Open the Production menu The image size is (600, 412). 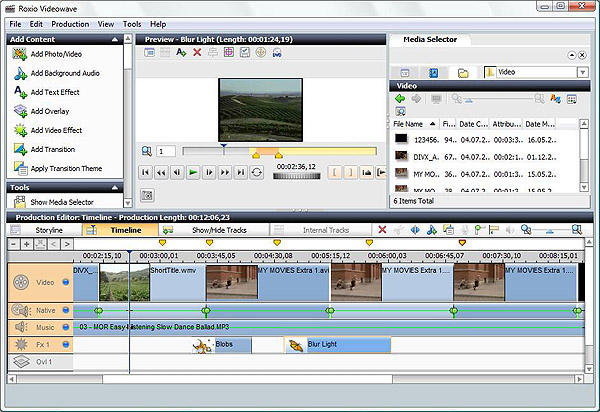(x=70, y=23)
